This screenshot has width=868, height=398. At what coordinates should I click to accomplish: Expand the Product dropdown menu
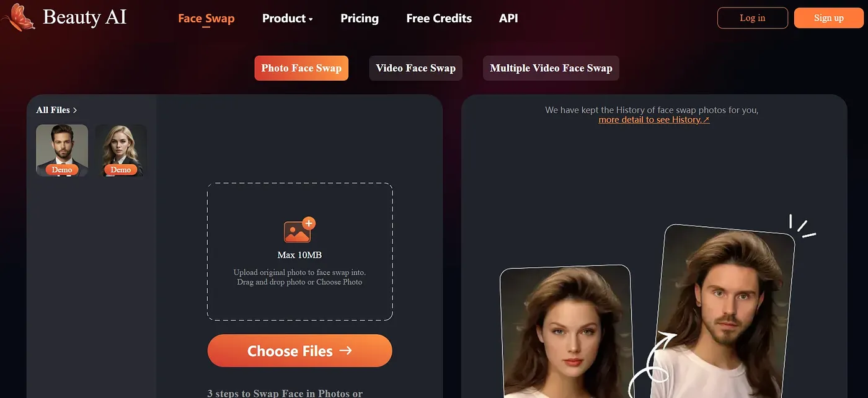pos(287,19)
